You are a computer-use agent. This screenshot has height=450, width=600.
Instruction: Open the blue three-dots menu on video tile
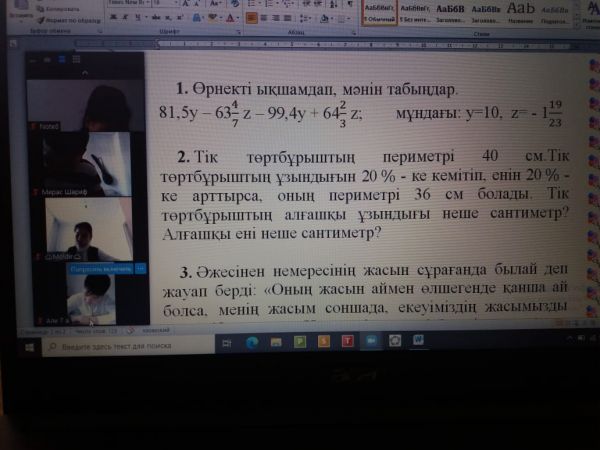click(x=140, y=269)
